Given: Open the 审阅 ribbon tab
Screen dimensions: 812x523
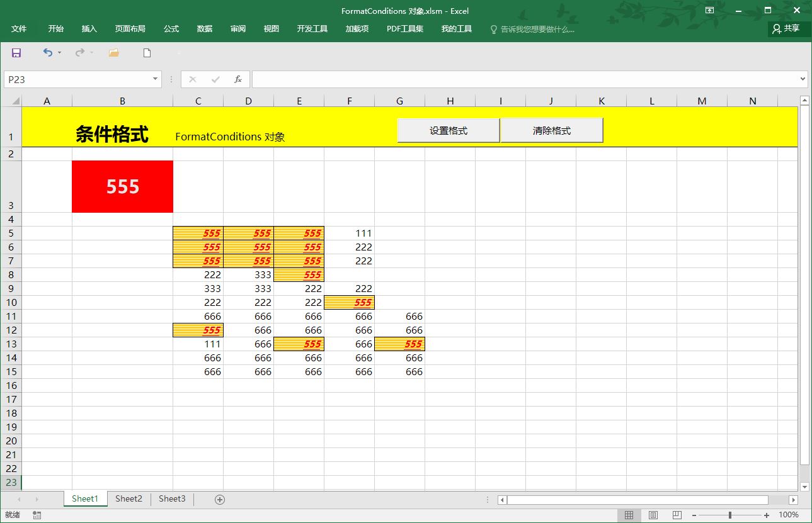Looking at the screenshot, I should pos(238,29).
